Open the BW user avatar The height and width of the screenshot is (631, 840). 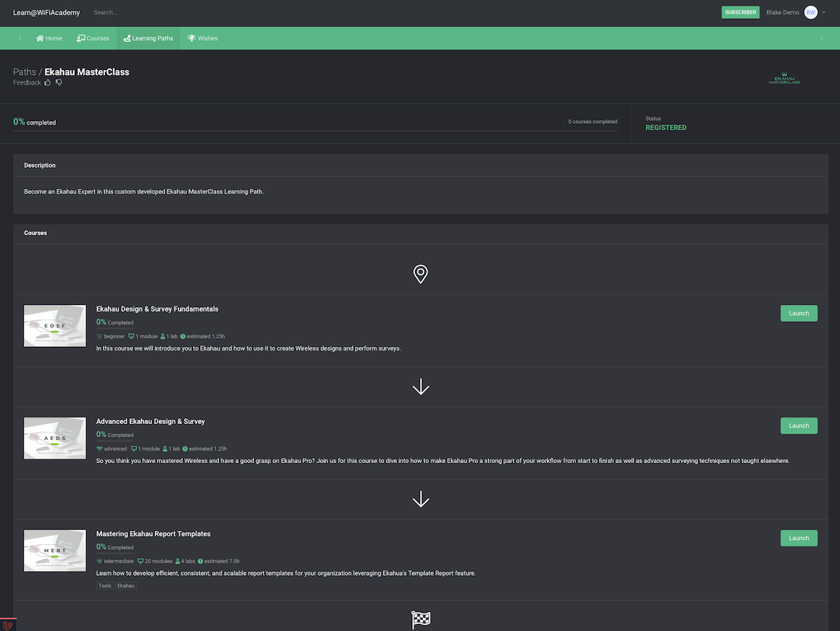pyautogui.click(x=811, y=13)
